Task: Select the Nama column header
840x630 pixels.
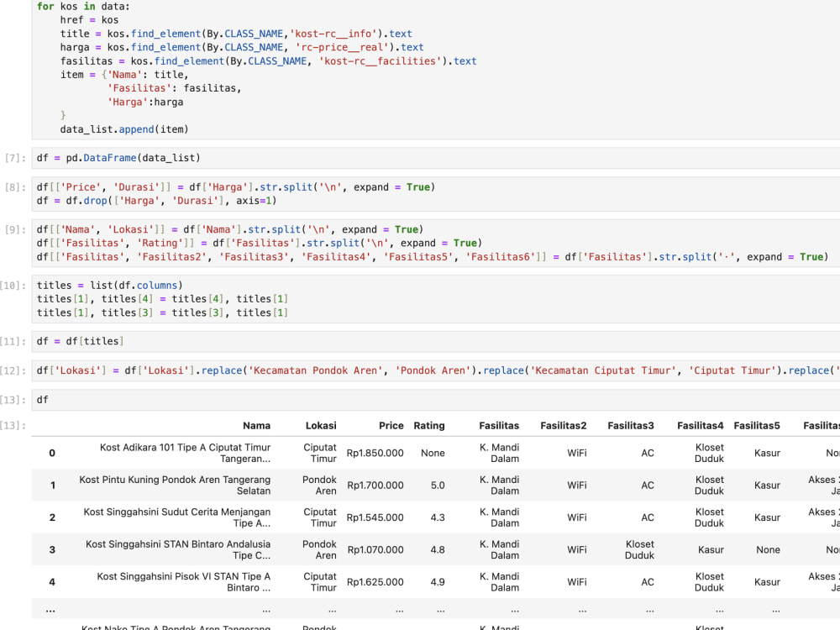Action: [256, 425]
